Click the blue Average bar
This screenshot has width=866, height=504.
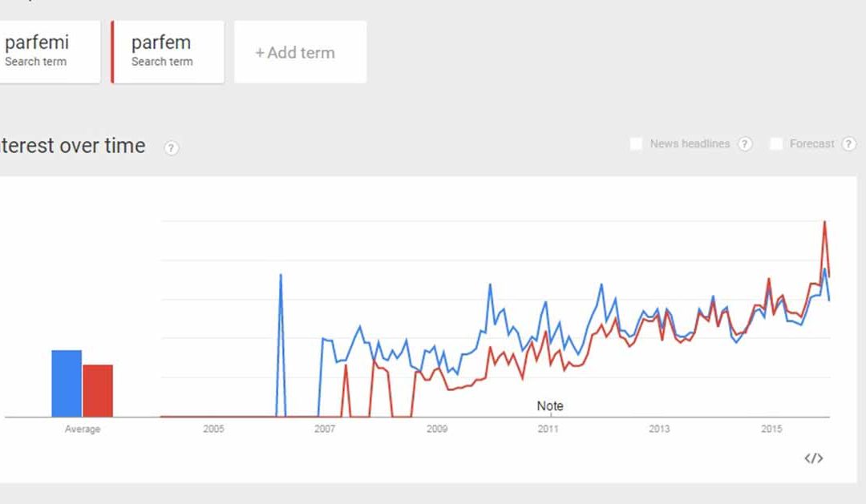tap(67, 384)
